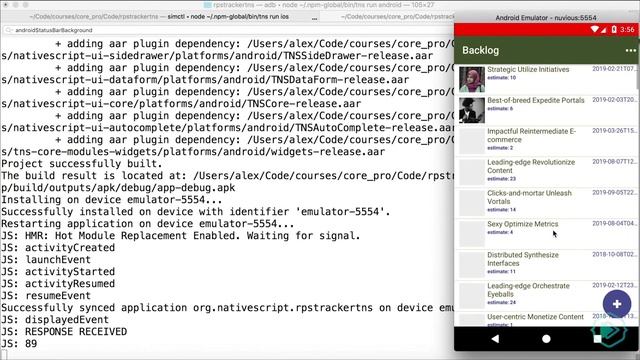This screenshot has height=360, width=640.
Task: Click the androidStatusBarBackground search field
Action: click(x=229, y=30)
